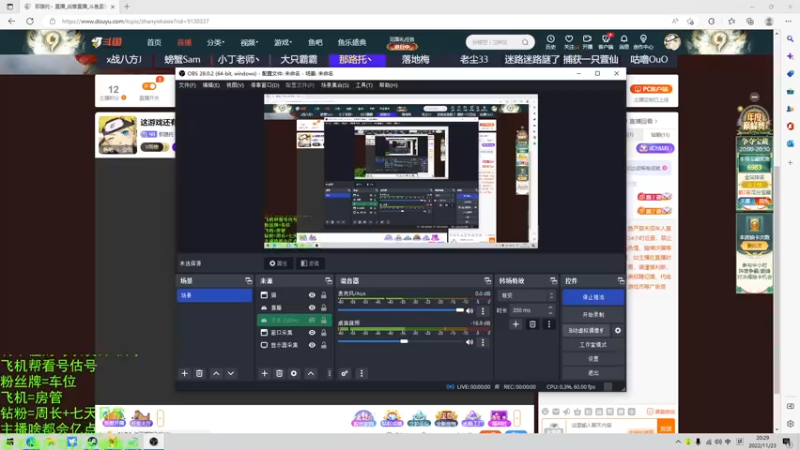Open the 桌面音频 channel three-dot options

click(x=483, y=342)
